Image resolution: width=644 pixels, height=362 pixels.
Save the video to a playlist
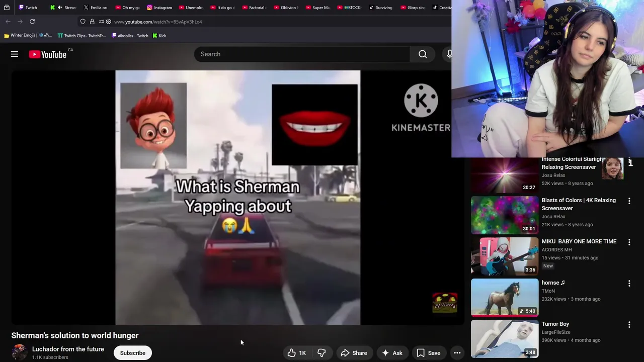(429, 353)
